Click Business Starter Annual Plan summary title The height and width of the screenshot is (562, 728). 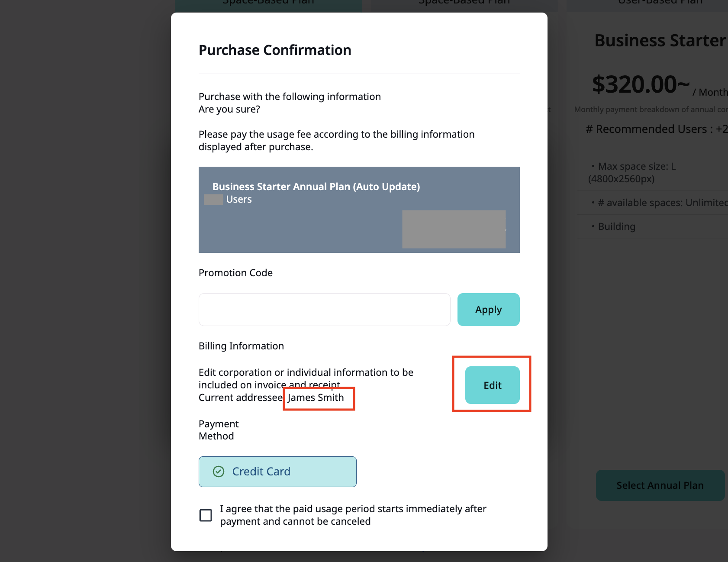coord(316,187)
